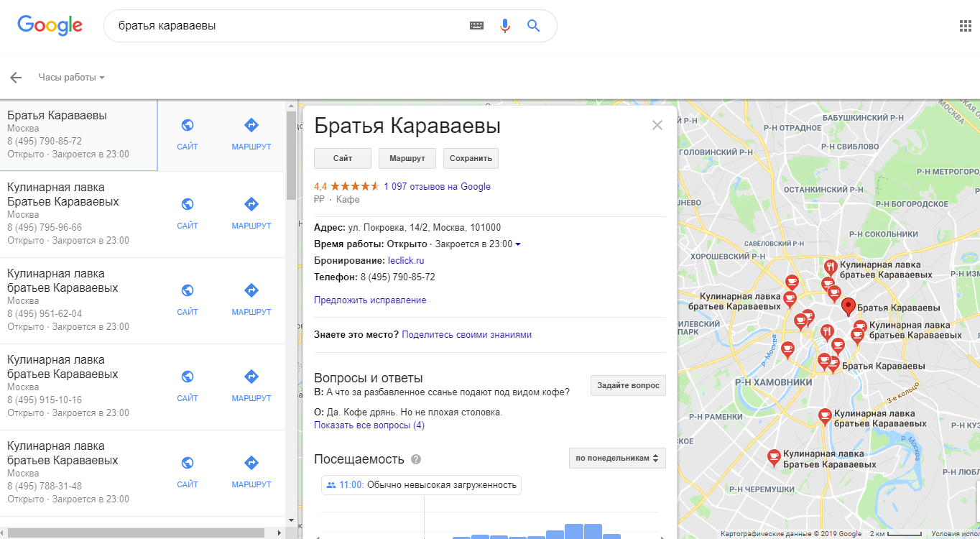Image resolution: width=980 pixels, height=539 pixels.
Task: Go back using the left arrow
Action: point(16,78)
